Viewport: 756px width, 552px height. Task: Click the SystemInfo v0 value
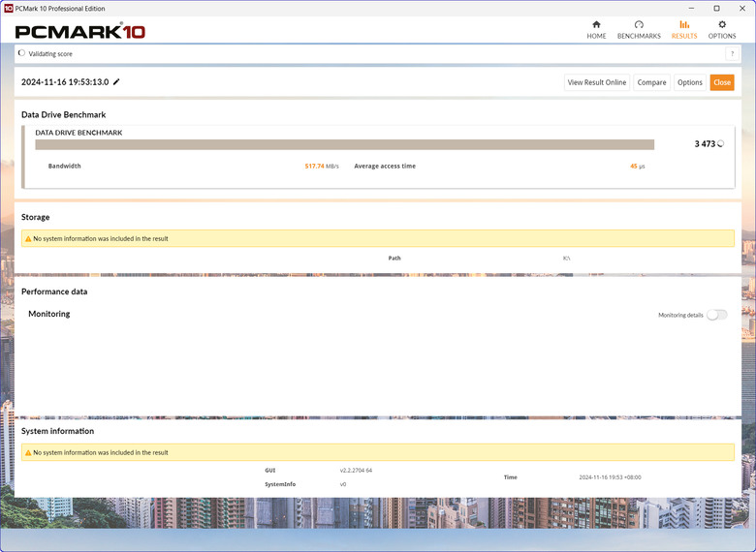pos(343,484)
